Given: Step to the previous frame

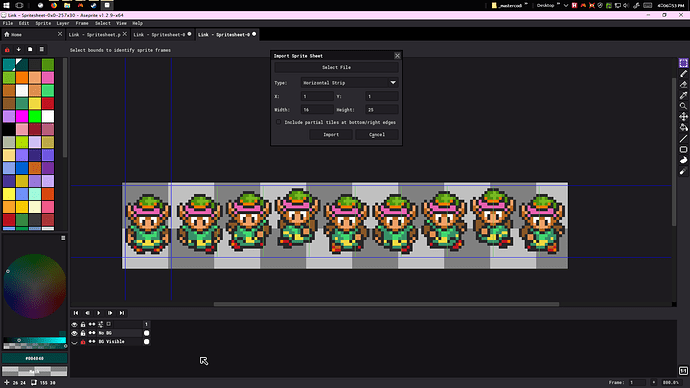Looking at the screenshot, I should pos(87,313).
